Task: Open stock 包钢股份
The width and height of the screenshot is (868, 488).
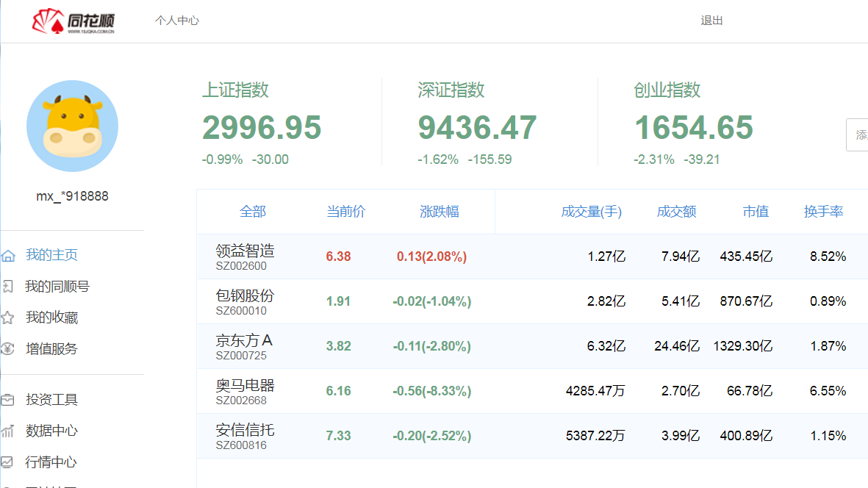Action: [245, 295]
